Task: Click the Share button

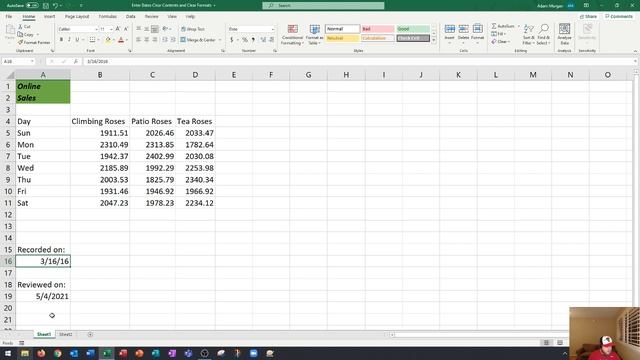Action: tap(588, 16)
